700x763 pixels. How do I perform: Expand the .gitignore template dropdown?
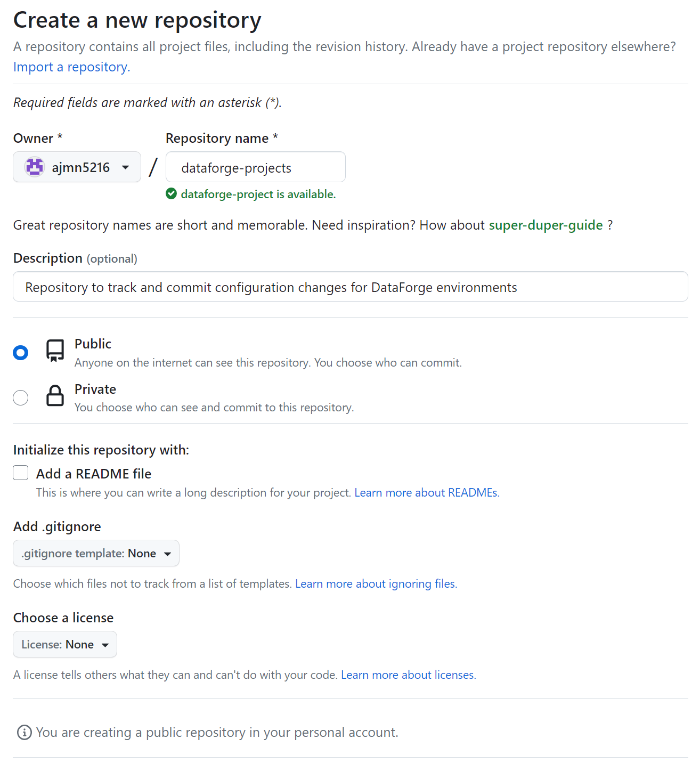pos(96,553)
